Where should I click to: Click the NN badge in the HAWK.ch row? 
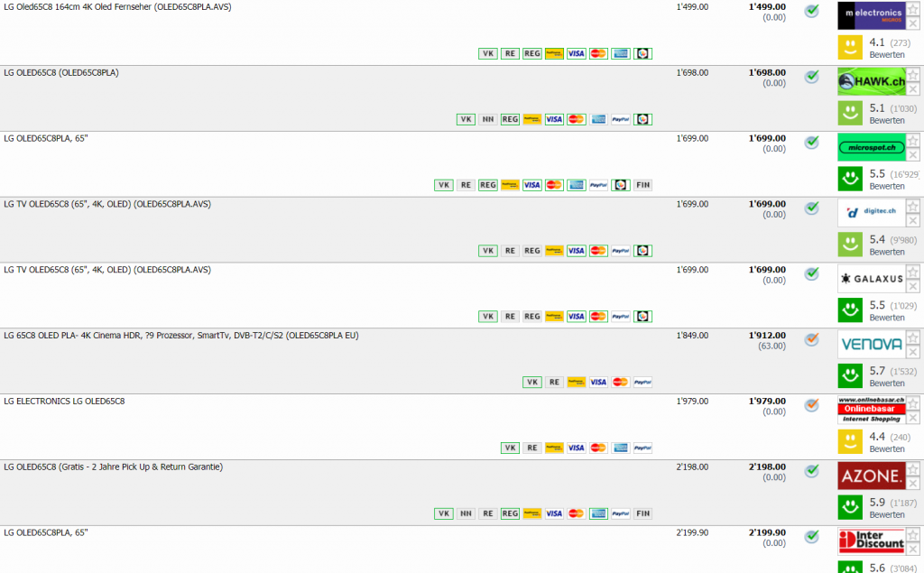click(488, 119)
